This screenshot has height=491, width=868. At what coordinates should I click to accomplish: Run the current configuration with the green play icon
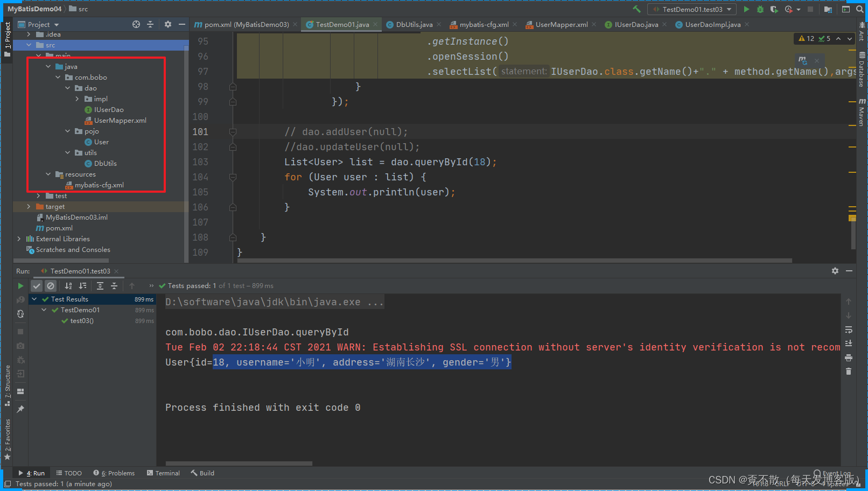pos(746,9)
